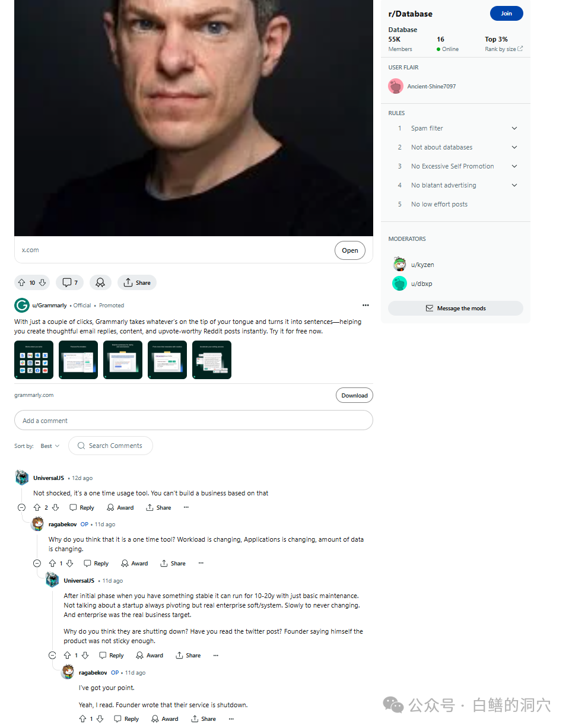Upvote the main post
The width and height of the screenshot is (569, 728).
[x=22, y=282]
